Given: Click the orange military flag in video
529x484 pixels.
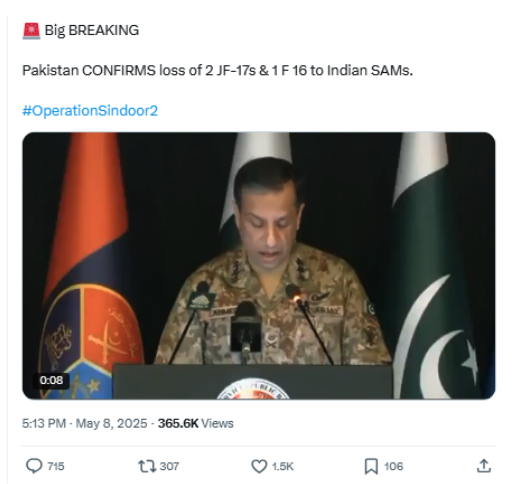Looking at the screenshot, I should pos(86,265).
